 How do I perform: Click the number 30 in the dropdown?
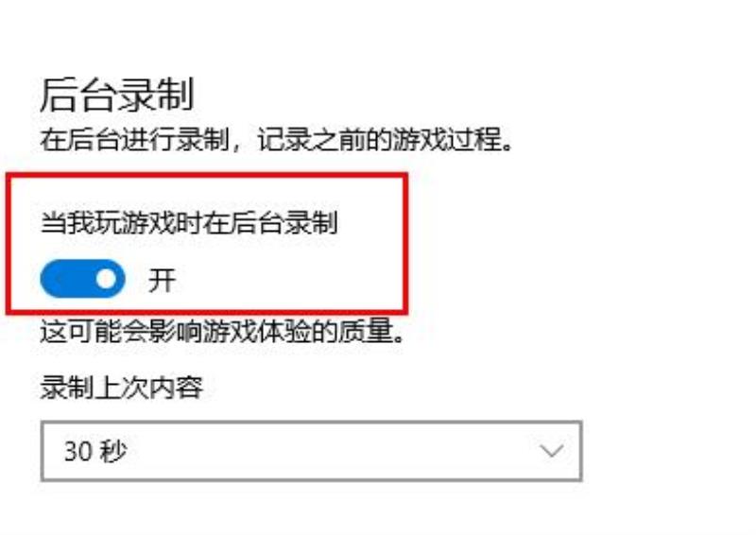click(x=77, y=452)
